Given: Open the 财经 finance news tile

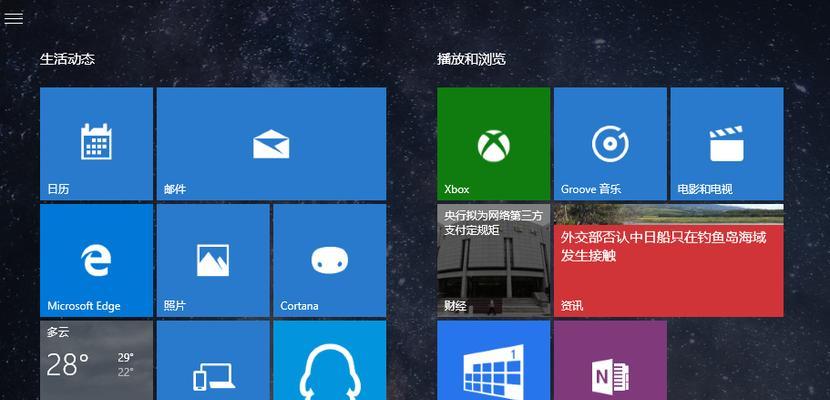Looking at the screenshot, I should [493, 260].
